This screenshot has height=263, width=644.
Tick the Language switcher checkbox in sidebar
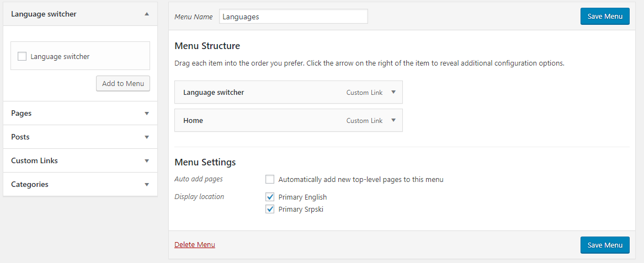click(22, 56)
